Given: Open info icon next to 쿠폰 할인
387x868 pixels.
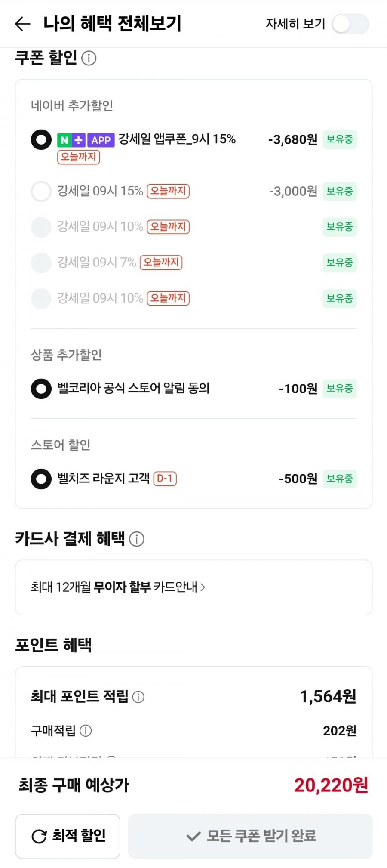Looking at the screenshot, I should point(89,58).
